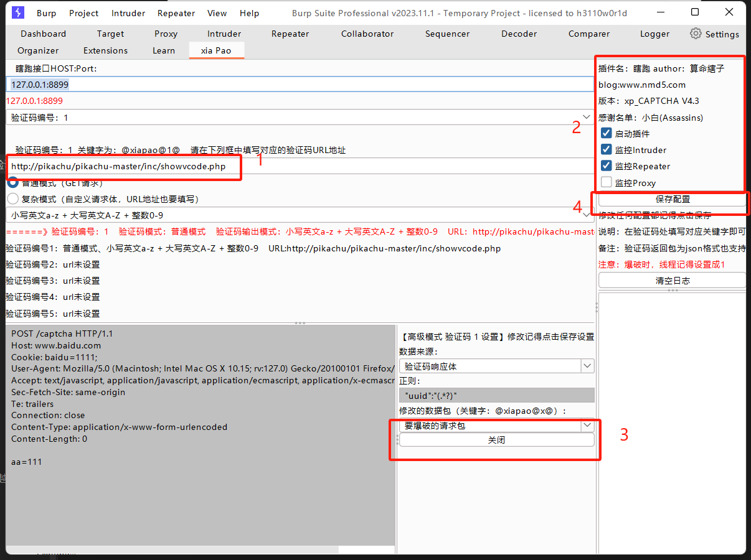Image resolution: width=751 pixels, height=560 pixels.
Task: Click the aa=111 request body line
Action: [x=27, y=462]
